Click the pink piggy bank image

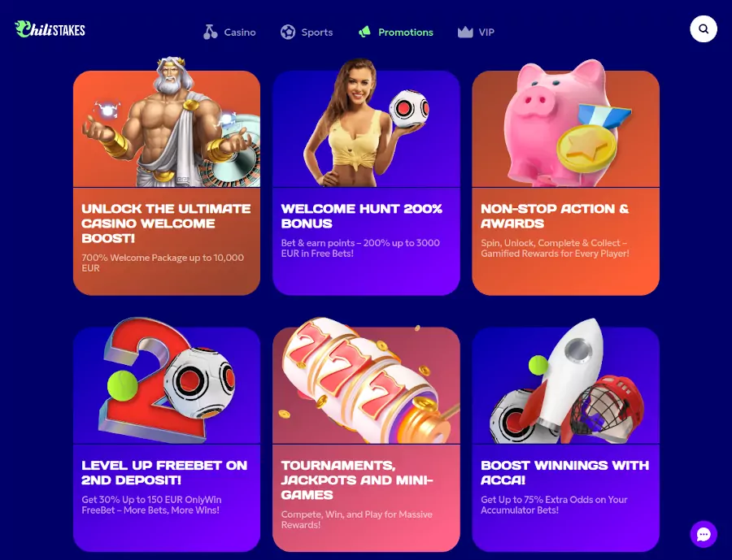tap(565, 124)
